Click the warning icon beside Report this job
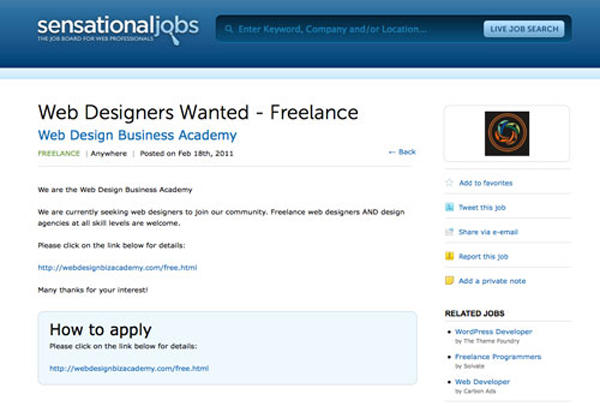Screen dimensions: 600x406 pos(449,256)
